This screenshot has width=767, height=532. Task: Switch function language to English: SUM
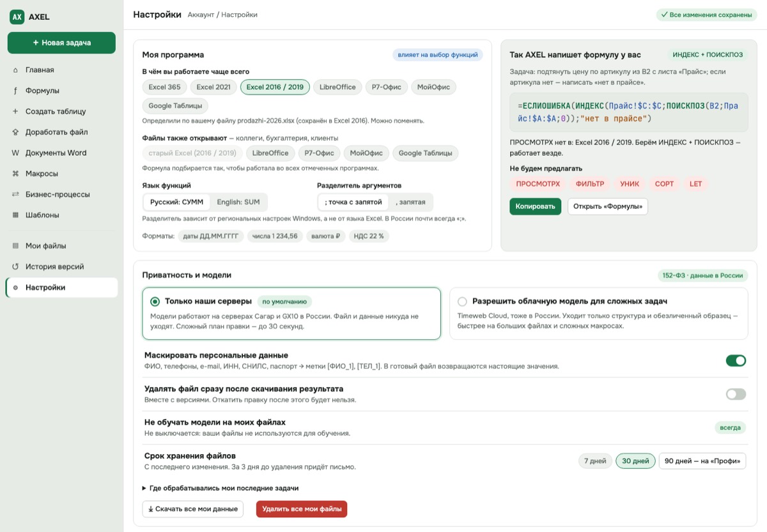point(238,202)
